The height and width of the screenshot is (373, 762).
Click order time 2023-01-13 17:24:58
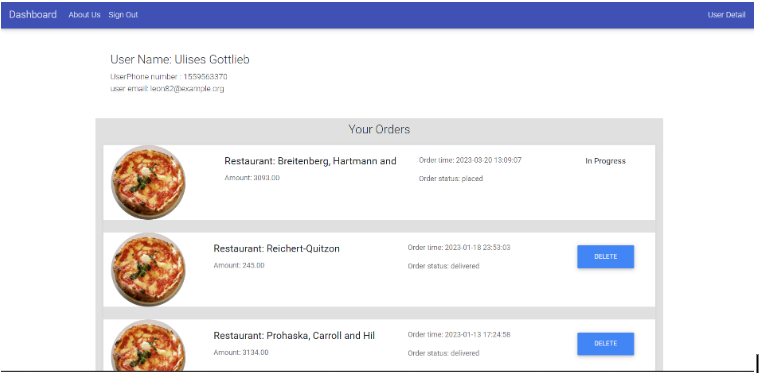[459, 335]
